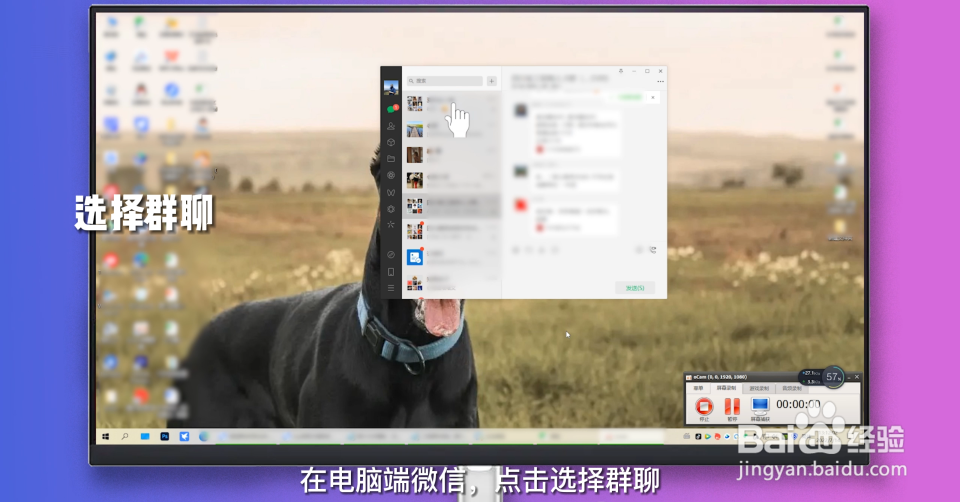Switch to the 游戏录制 tab in oCam
The height and width of the screenshot is (502, 960).
point(759,388)
